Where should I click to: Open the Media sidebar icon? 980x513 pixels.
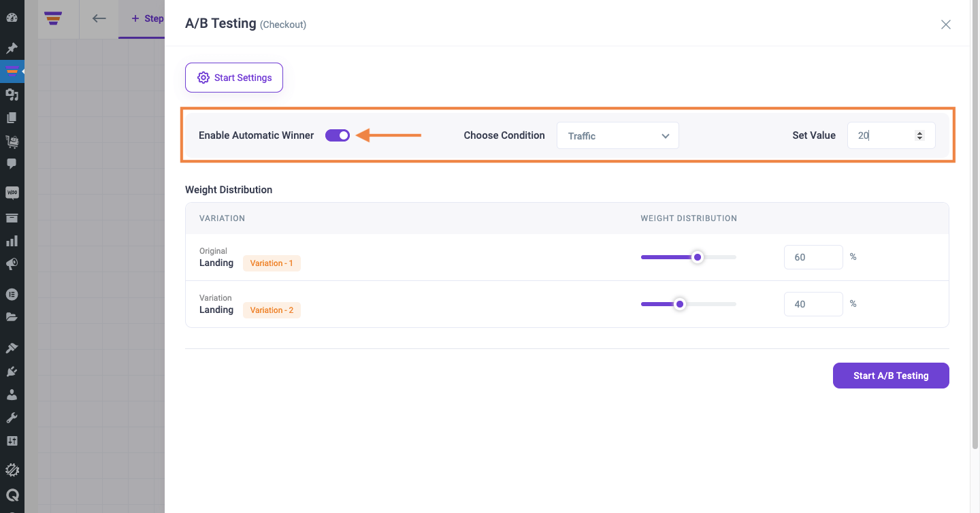pos(12,94)
